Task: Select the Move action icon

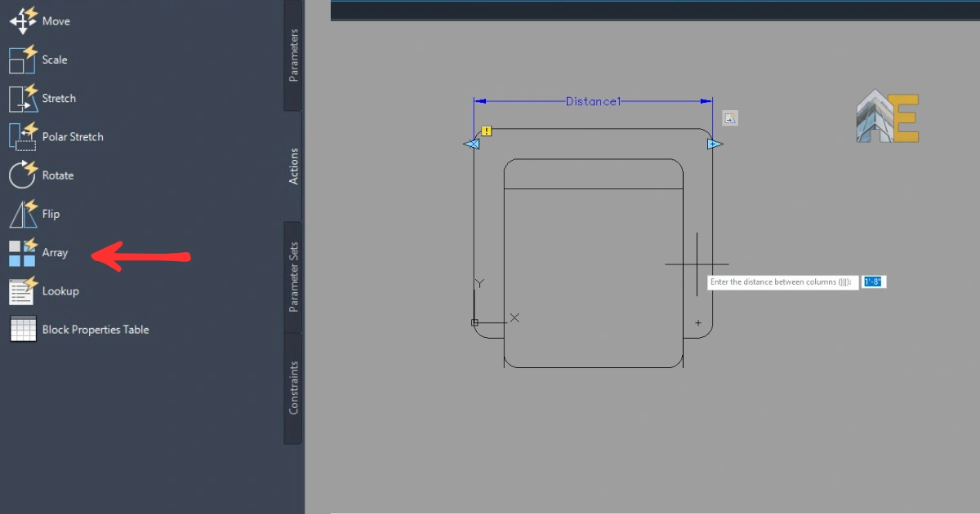Action: pos(23,21)
